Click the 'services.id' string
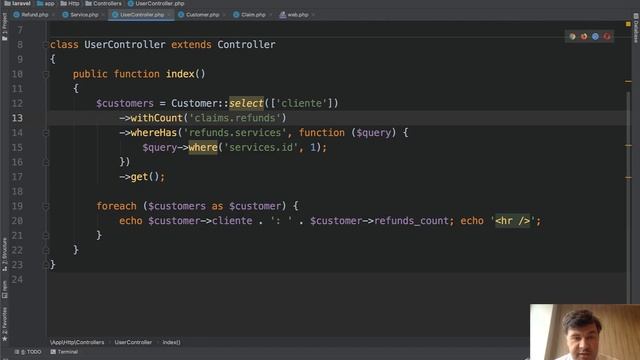This screenshot has width=640, height=360. tap(261, 148)
